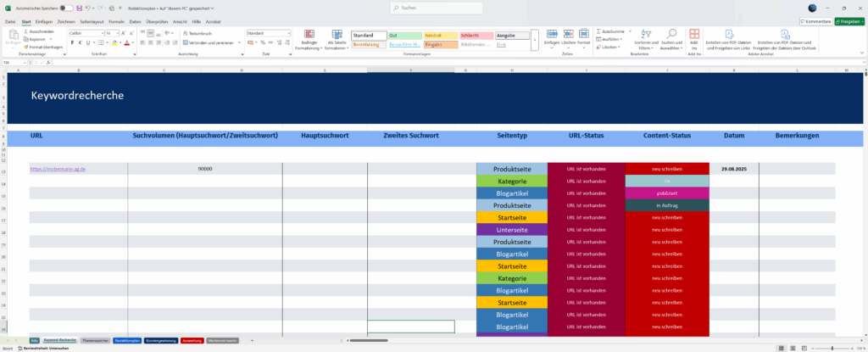
Task: Open the muttermann-ag.de URL link
Action: tap(58, 169)
